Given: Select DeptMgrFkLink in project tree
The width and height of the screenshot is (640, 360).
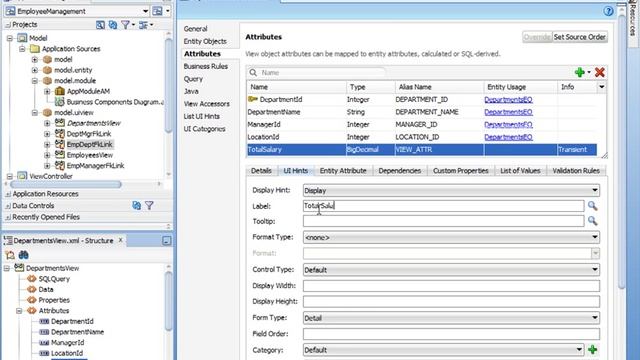Looking at the screenshot, I should (x=89, y=134).
